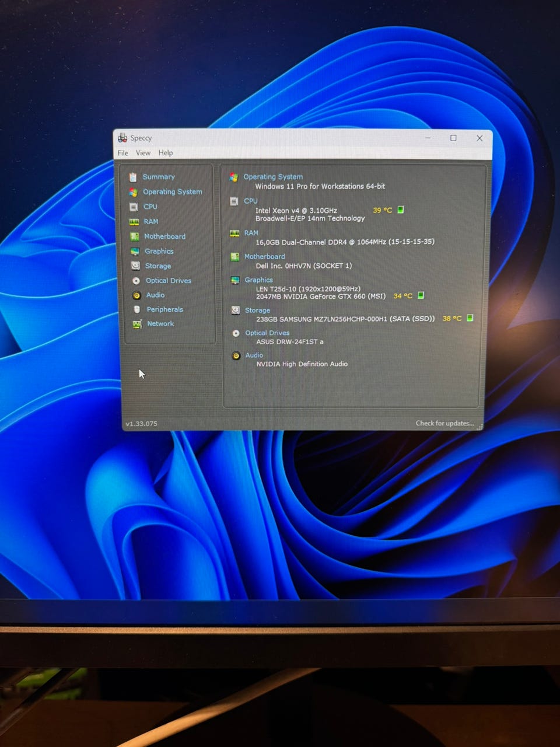Select Peripherals in the sidebar list
The image size is (560, 747).
point(165,309)
